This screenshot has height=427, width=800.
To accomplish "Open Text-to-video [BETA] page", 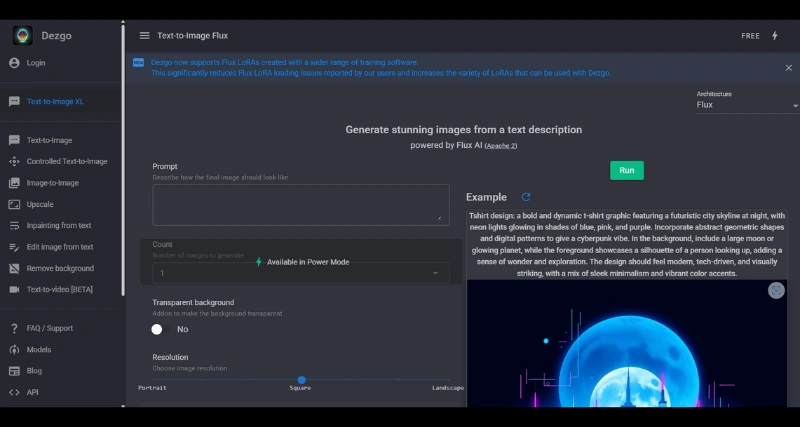I will [60, 290].
